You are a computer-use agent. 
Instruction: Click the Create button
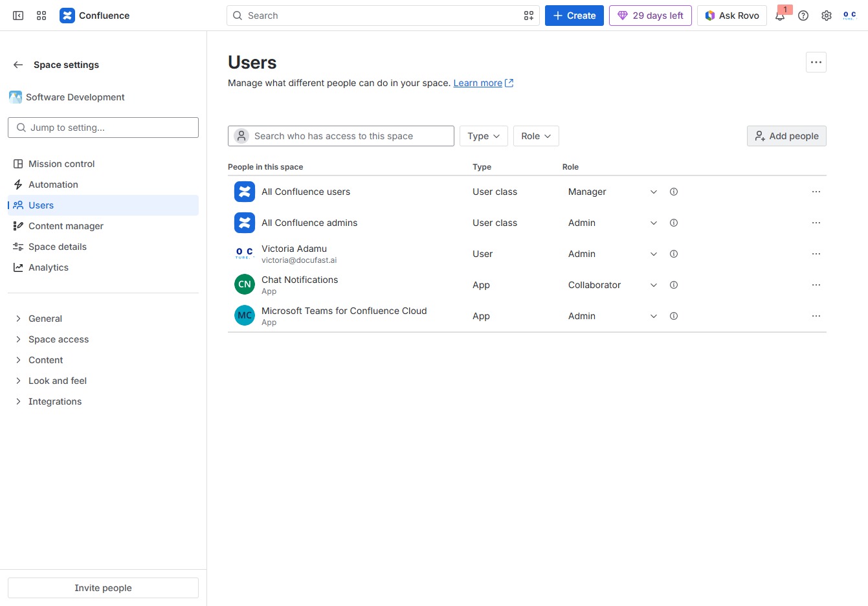click(x=574, y=16)
